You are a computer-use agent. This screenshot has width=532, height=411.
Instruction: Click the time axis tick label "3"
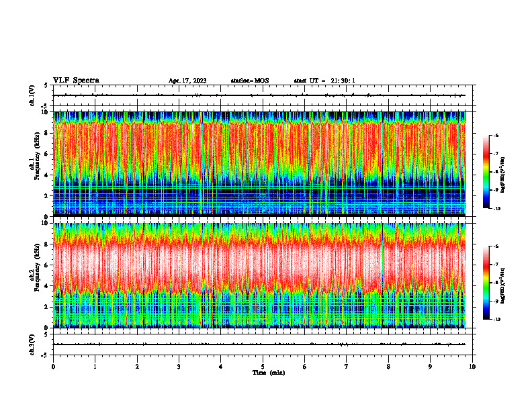coord(179,367)
